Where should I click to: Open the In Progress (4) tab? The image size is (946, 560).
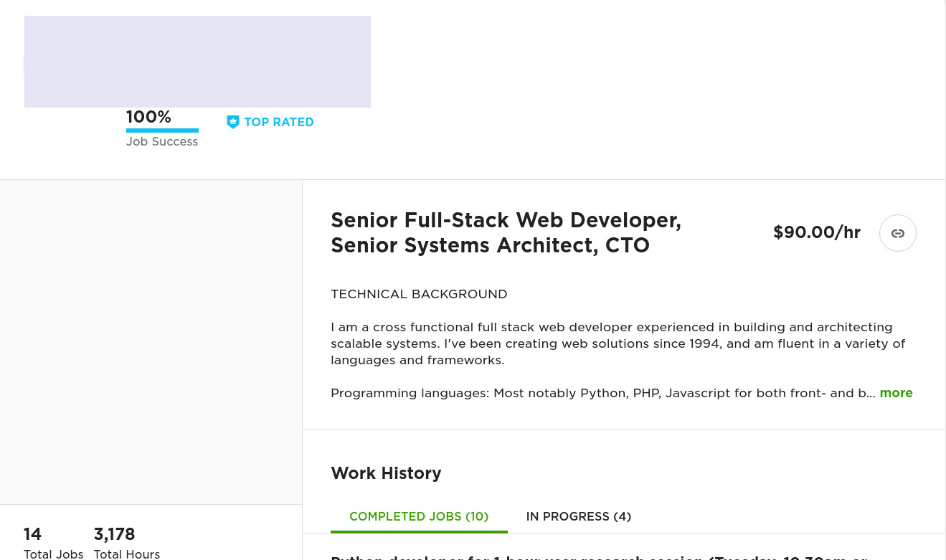coord(578,516)
